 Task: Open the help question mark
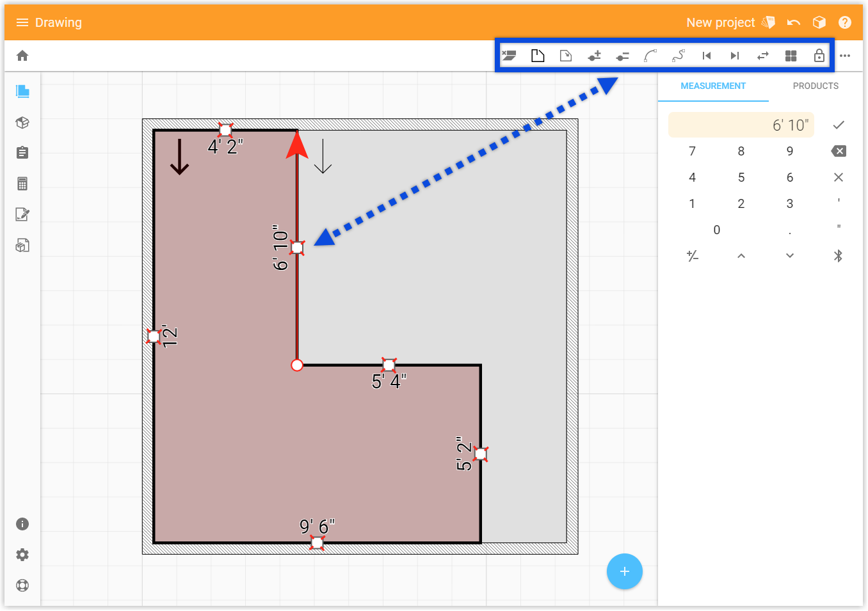pos(845,22)
